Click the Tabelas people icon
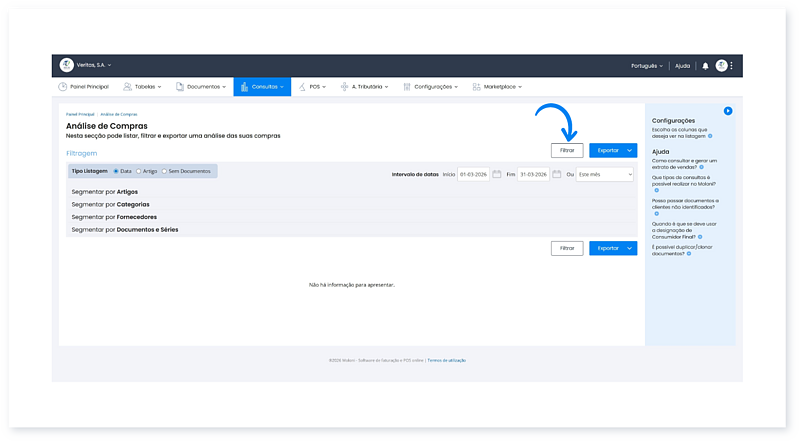800x442 pixels. 127,87
